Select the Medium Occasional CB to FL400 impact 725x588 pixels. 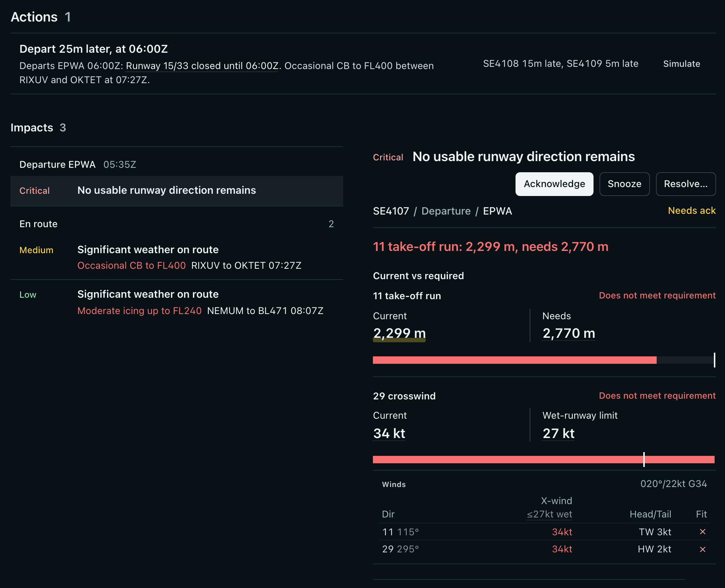(177, 257)
